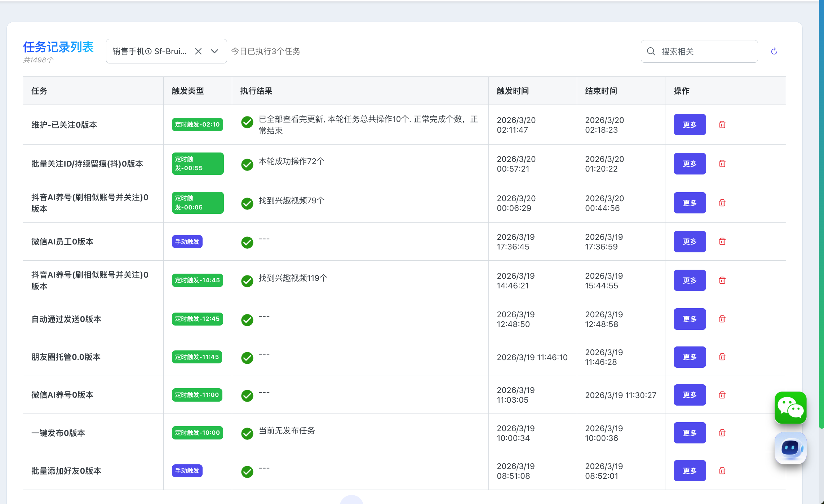Delete the 维护-已关注0版本 task record
Image resolution: width=824 pixels, height=504 pixels.
722,125
